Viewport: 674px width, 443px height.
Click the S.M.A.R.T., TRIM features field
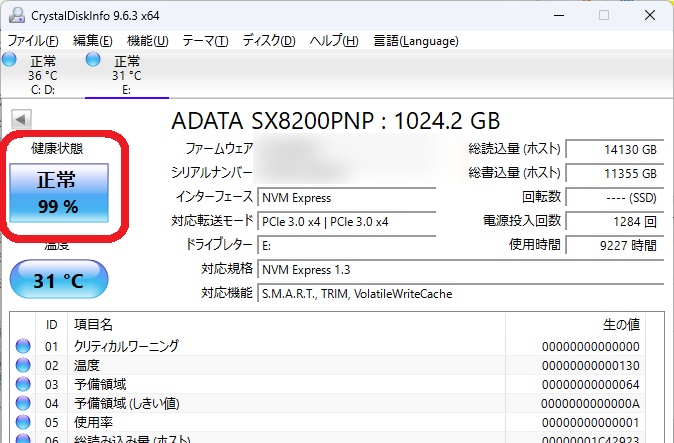pyautogui.click(x=461, y=293)
